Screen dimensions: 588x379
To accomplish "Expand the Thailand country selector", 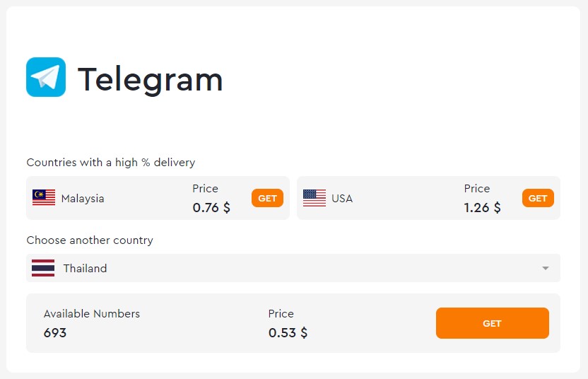I will pos(293,268).
